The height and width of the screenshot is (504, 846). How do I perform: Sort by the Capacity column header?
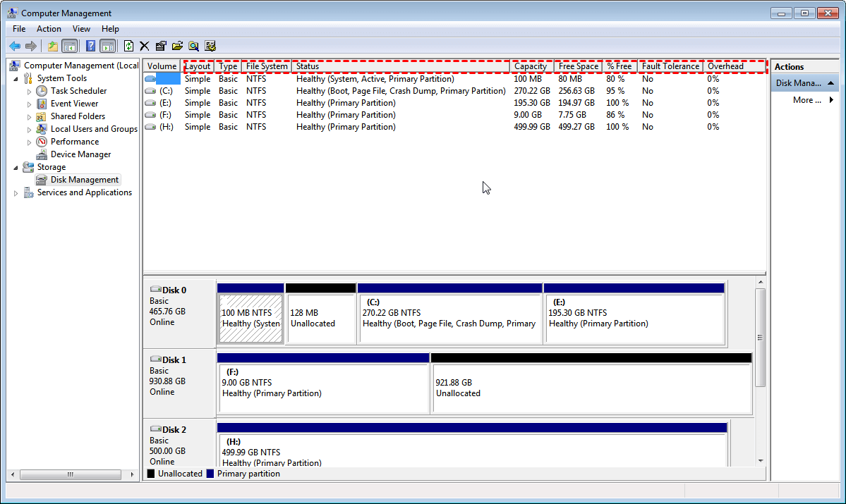click(x=531, y=66)
